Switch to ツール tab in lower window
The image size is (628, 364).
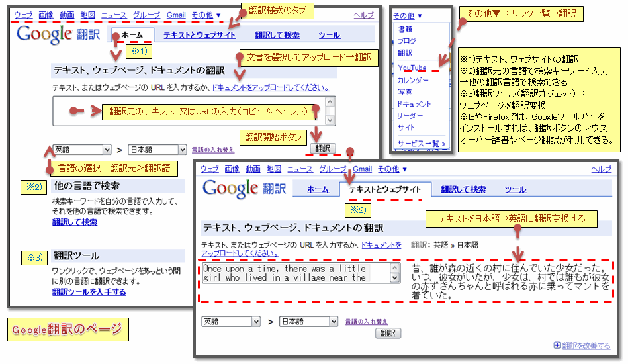(516, 189)
